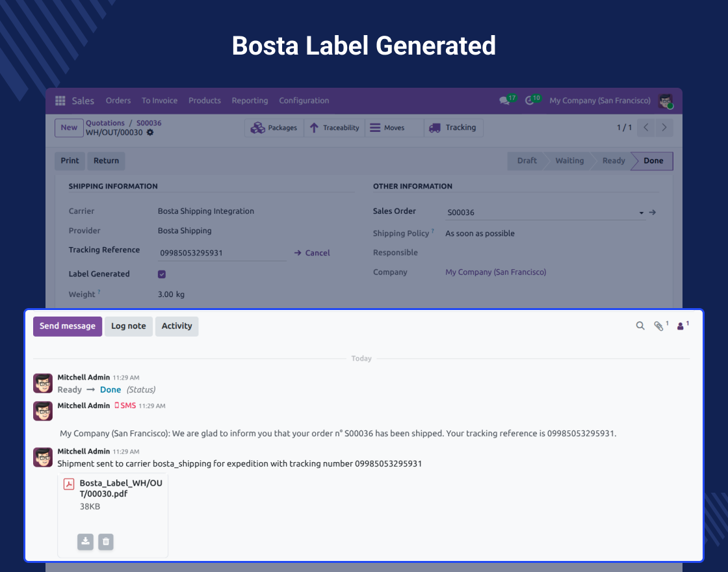Screen dimensions: 728x572
Task: Open attachments via the paperclip icon
Action: (658, 326)
